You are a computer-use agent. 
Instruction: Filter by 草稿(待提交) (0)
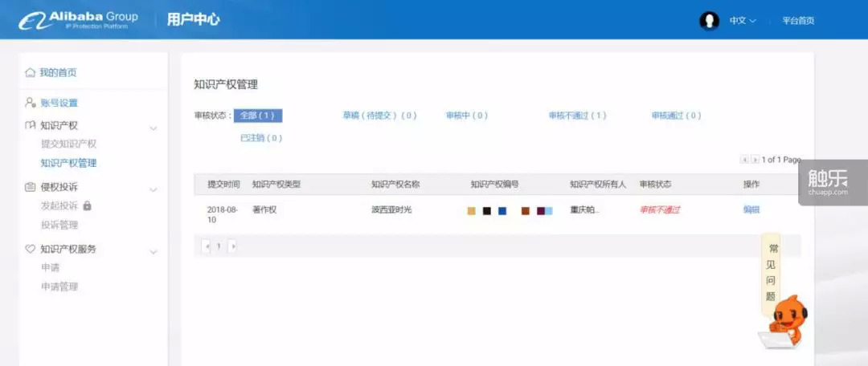coord(379,116)
